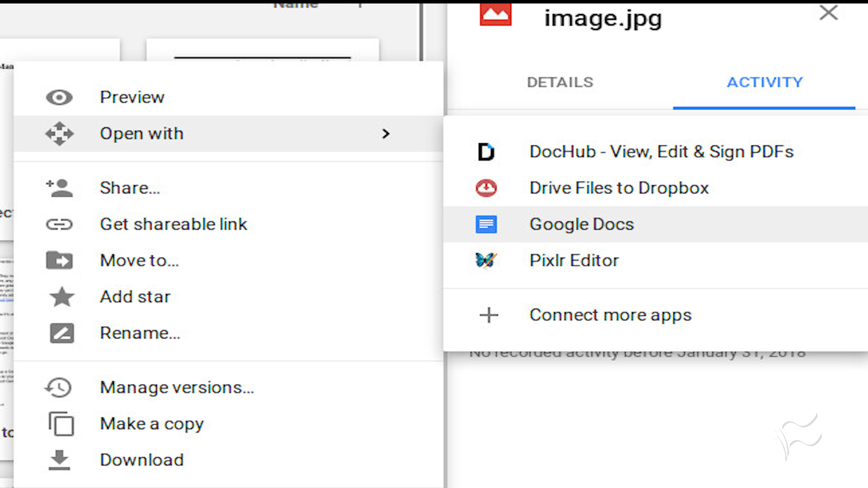The height and width of the screenshot is (488, 868).
Task: Click the Pixlr butterfly icon
Action: pyautogui.click(x=486, y=260)
